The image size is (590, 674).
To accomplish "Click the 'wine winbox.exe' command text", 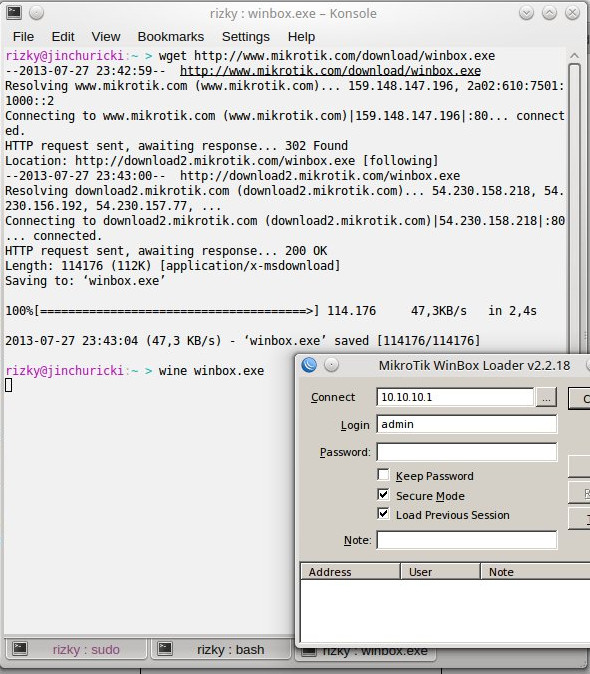I will coord(211,371).
